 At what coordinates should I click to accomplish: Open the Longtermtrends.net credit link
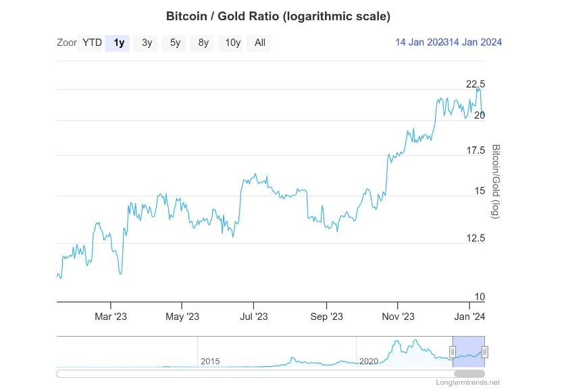pos(467,383)
